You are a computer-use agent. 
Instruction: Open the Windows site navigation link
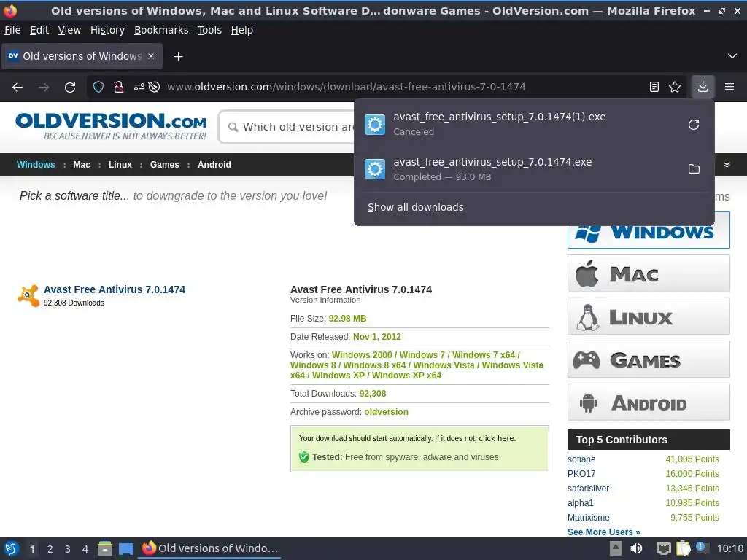[x=36, y=165]
